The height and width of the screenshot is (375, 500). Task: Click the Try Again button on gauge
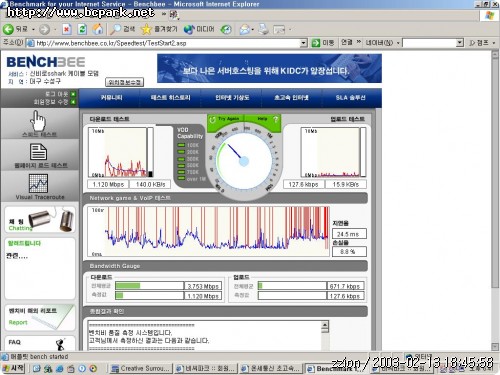225,119
